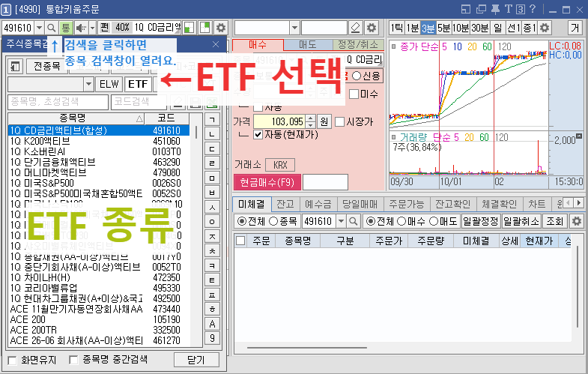Click 닫기 to close search dialog
Screen dimensions: 588x374
coord(196,360)
